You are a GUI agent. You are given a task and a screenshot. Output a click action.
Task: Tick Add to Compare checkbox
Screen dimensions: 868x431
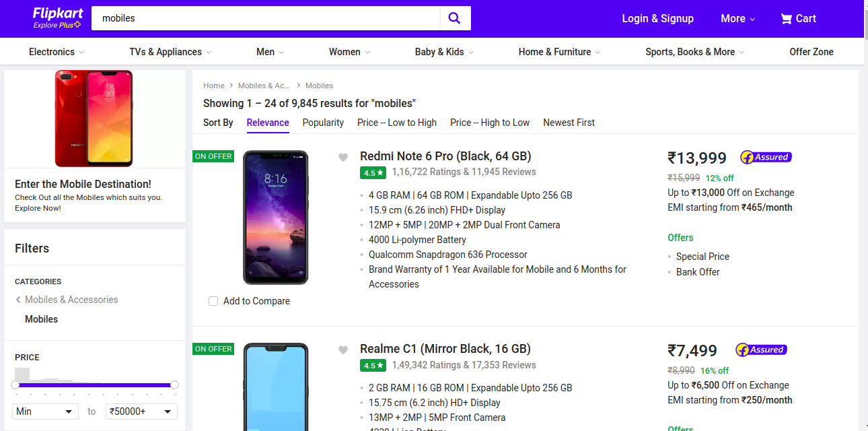[213, 301]
